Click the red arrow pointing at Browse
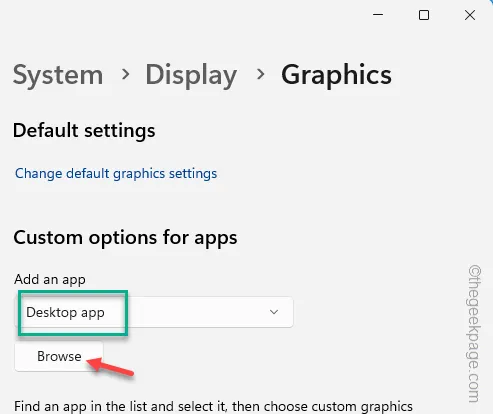This screenshot has height=414, width=493. [x=110, y=366]
